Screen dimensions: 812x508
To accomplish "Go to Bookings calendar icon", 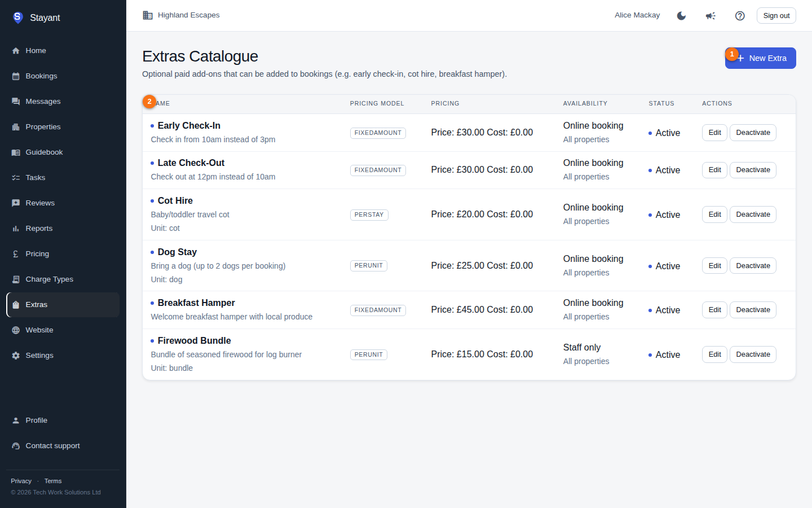I will click(x=16, y=76).
